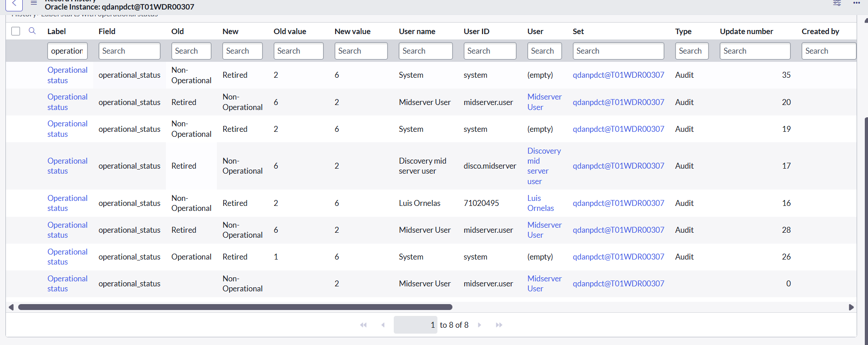
Task: Jump to last page arrow
Action: pyautogui.click(x=499, y=325)
